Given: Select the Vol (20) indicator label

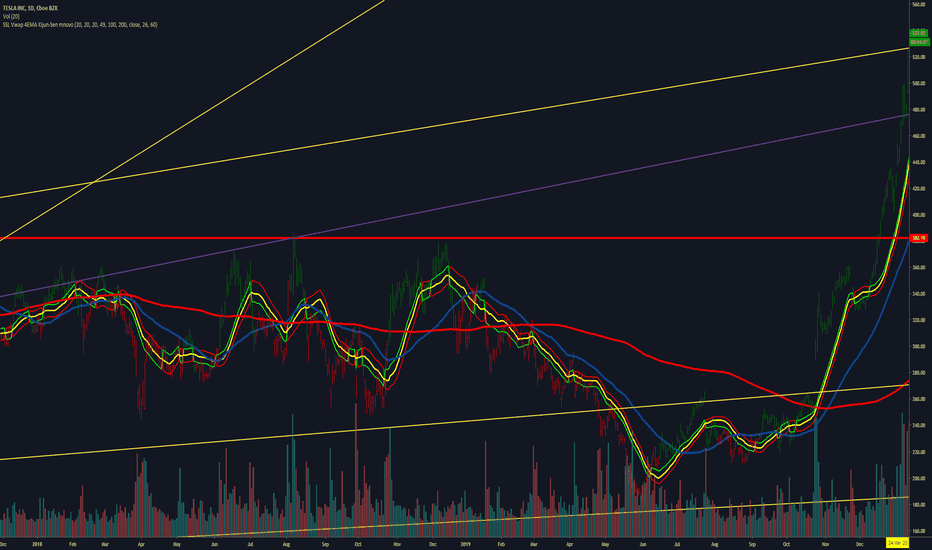Looking at the screenshot, I should (11, 17).
